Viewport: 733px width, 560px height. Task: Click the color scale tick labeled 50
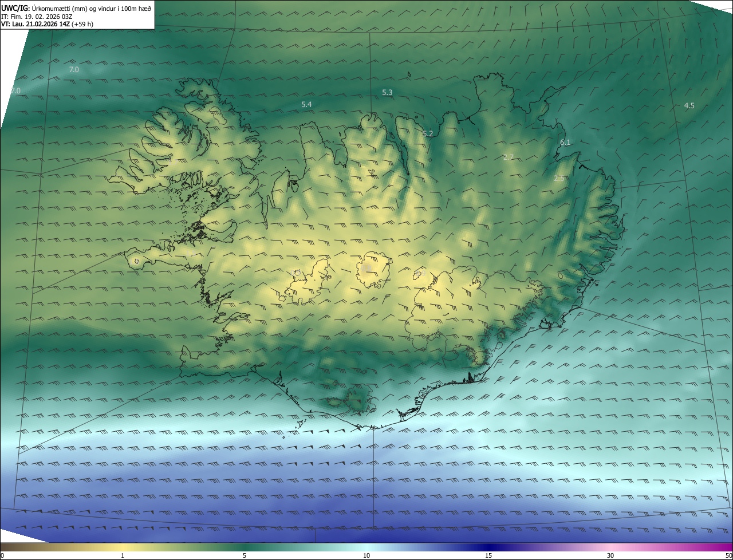click(x=728, y=555)
